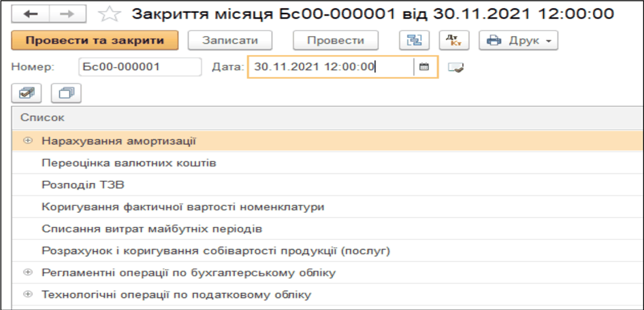Screen dimensions: 644x310
Task: Open the Друк print dropdown
Action: (x=518, y=41)
